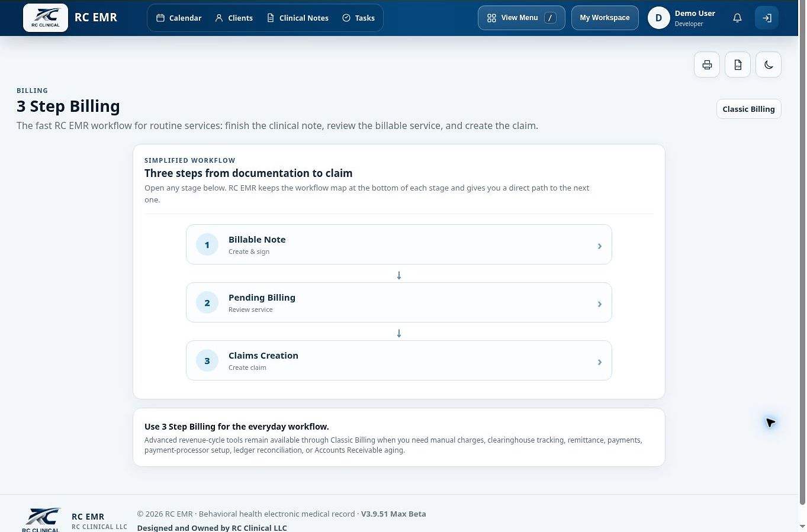This screenshot has height=532, width=807.
Task: Open the Pending Billing step title
Action: click(262, 298)
